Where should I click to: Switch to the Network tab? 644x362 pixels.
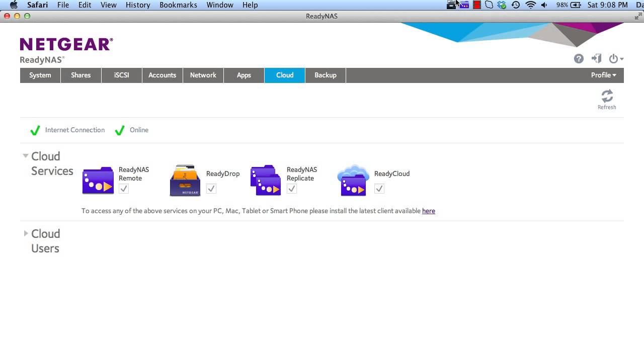pyautogui.click(x=203, y=75)
